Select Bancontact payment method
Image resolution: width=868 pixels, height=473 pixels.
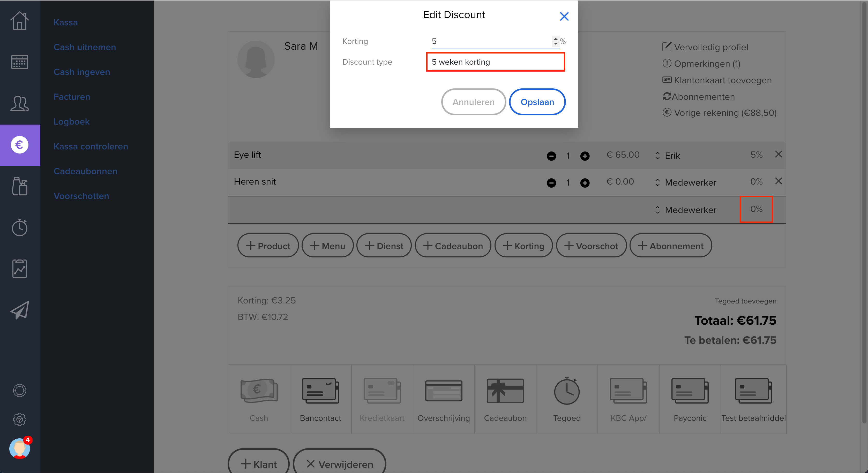[320, 399]
